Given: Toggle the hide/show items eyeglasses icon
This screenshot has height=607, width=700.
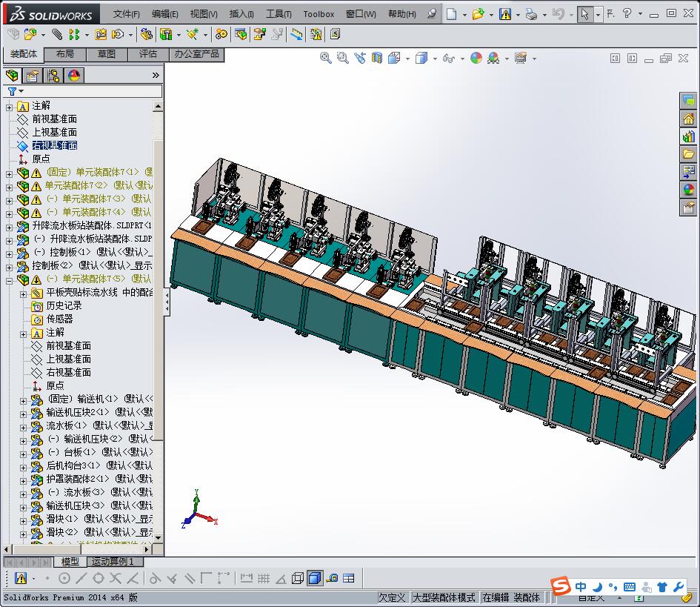Looking at the screenshot, I should pyautogui.click(x=447, y=58).
